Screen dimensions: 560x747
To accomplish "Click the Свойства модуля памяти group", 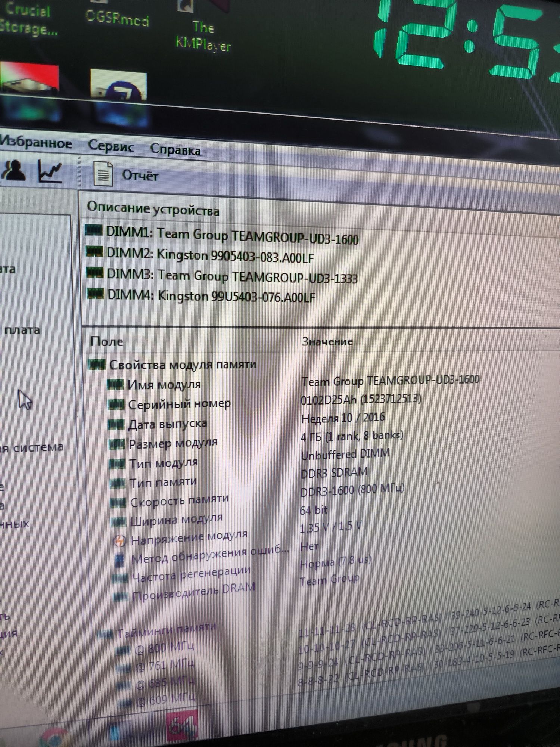I will (173, 365).
